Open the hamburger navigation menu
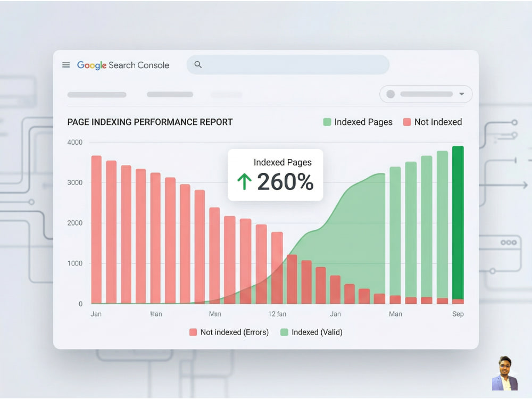Screen dimensions: 532x399 [x=66, y=65]
